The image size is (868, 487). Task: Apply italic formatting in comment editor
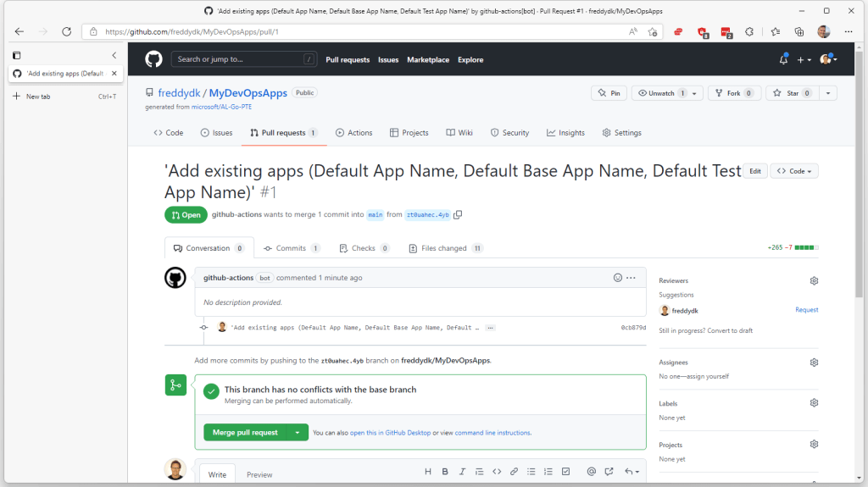[x=462, y=472]
